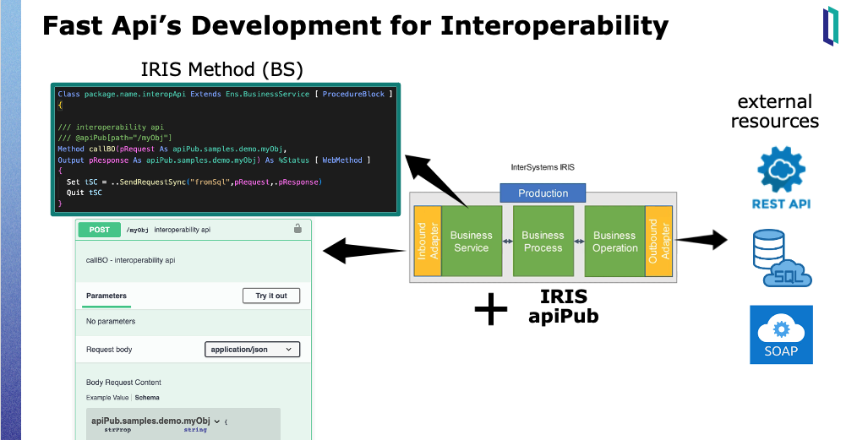The height and width of the screenshot is (440, 868).
Task: Click the blue Production box
Action: 543,193
